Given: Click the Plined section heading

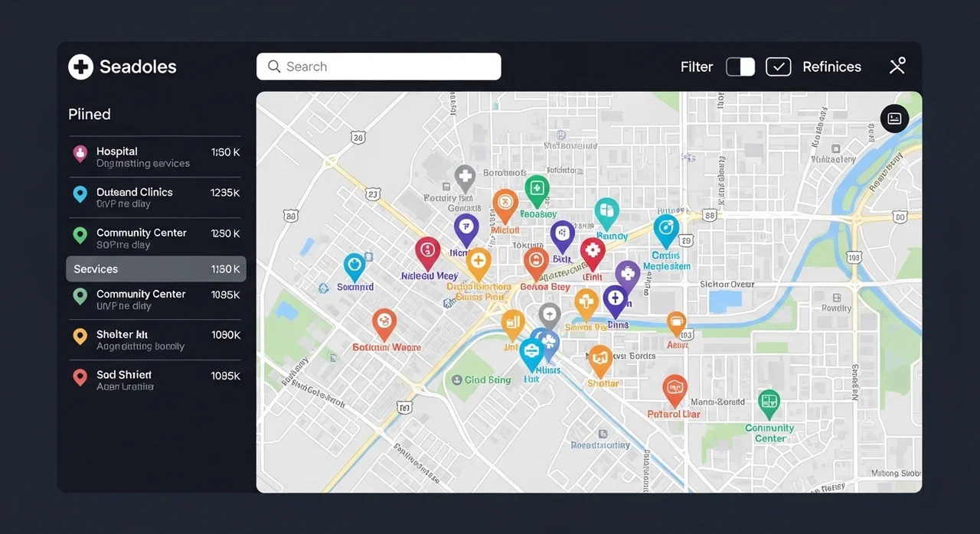Looking at the screenshot, I should [x=90, y=114].
